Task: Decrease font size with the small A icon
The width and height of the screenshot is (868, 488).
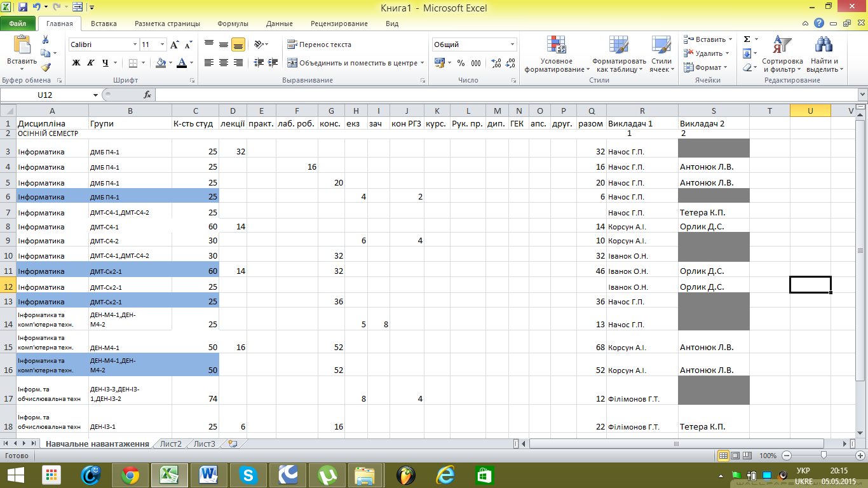Action: (188, 45)
